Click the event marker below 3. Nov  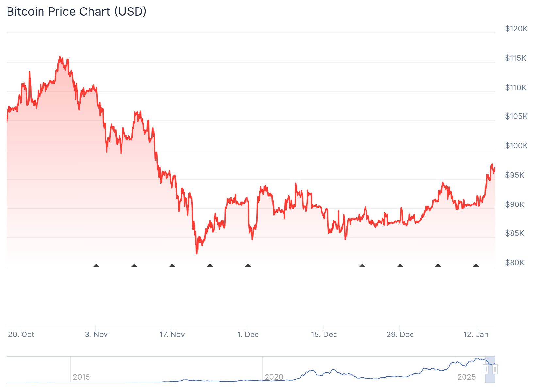coord(96,266)
